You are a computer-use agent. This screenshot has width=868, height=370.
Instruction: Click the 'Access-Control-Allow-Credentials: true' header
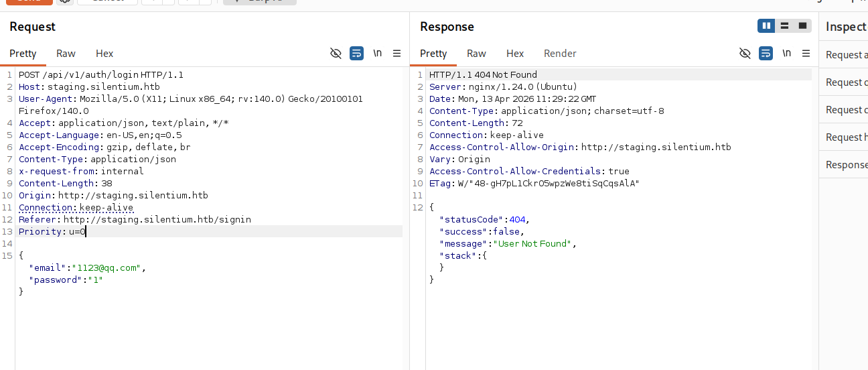click(x=529, y=172)
